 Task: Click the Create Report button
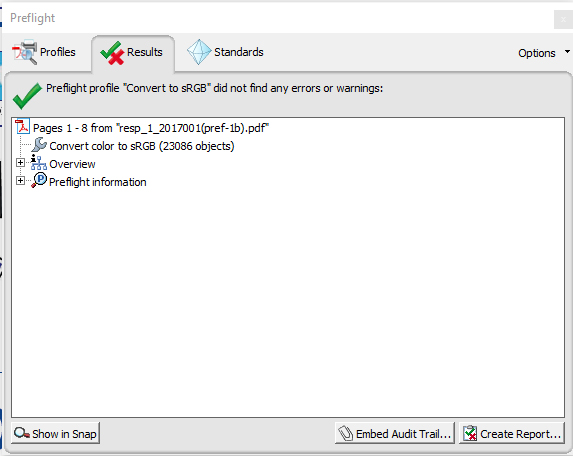[512, 433]
